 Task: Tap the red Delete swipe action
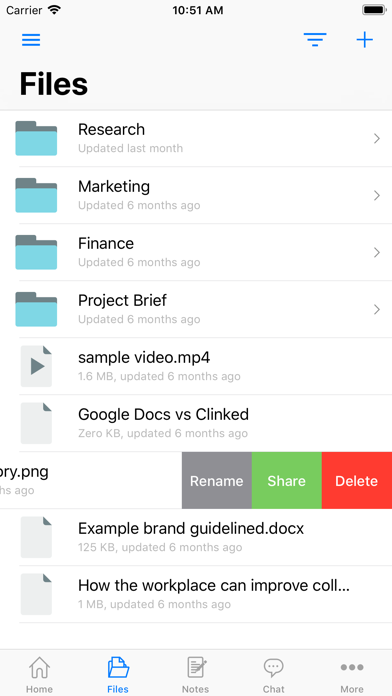357,480
